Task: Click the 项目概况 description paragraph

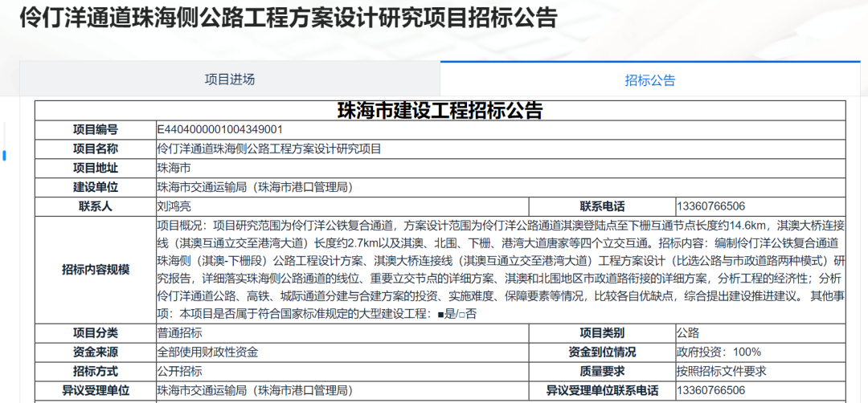Action: [x=501, y=270]
